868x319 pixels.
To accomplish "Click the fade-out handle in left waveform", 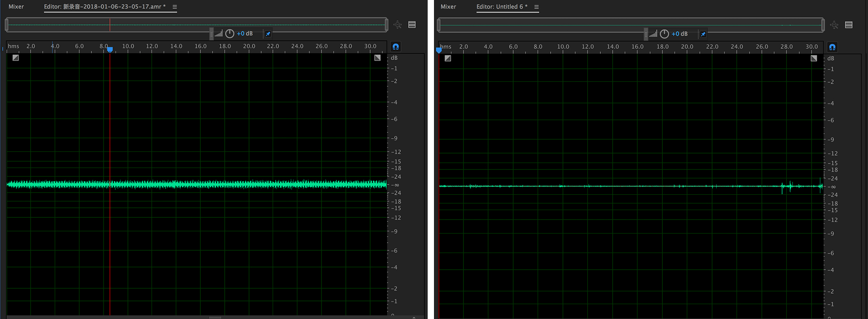I will (377, 58).
